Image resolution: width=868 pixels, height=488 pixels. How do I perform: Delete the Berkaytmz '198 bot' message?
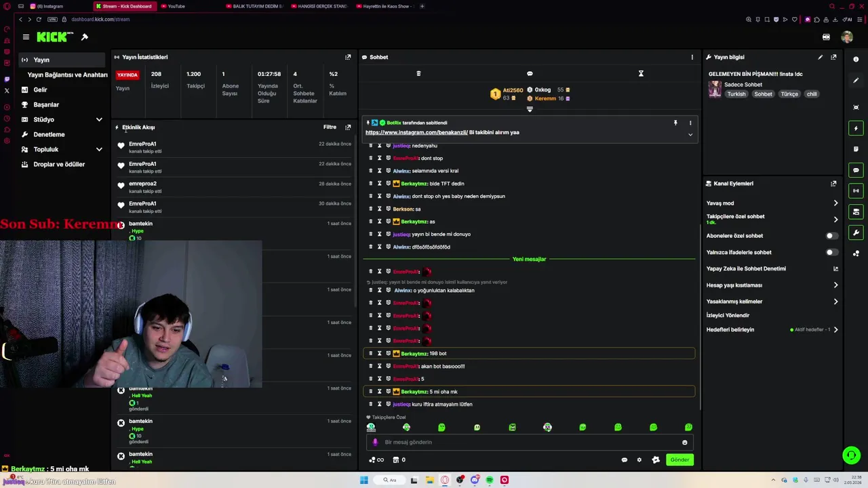coord(370,354)
